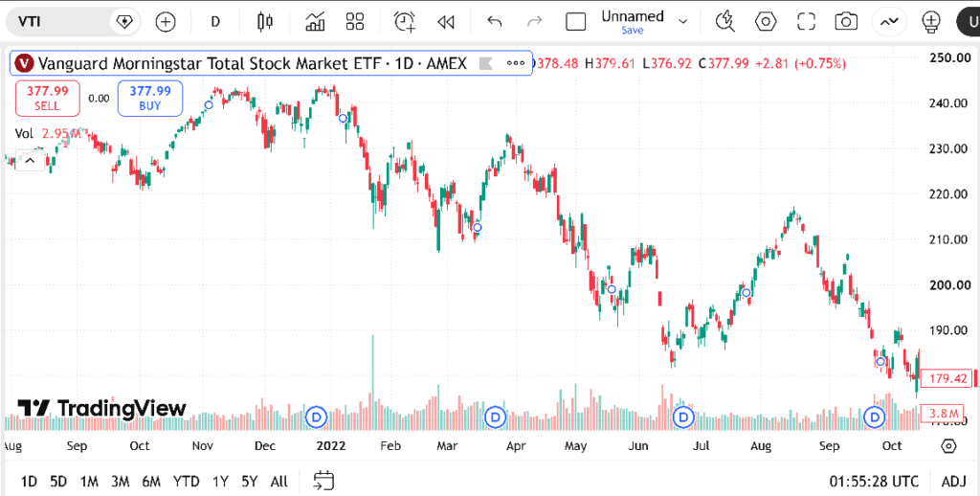Open the go-to-date calendar icon

(x=323, y=481)
